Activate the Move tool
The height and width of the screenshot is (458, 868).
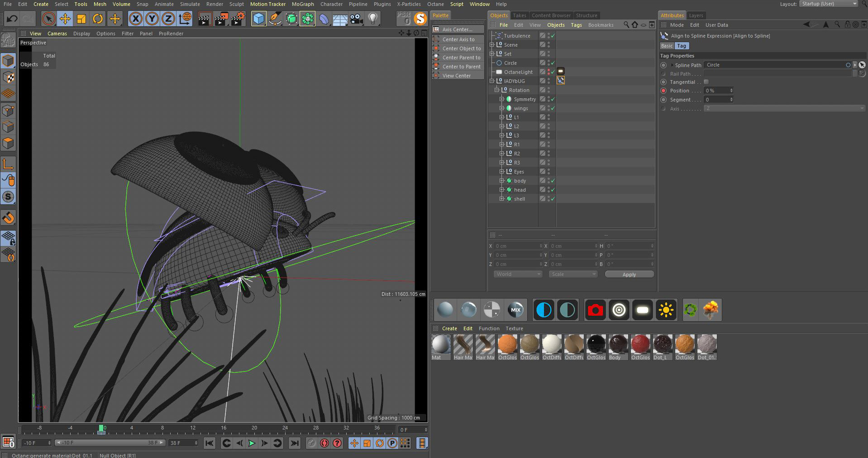click(x=65, y=19)
